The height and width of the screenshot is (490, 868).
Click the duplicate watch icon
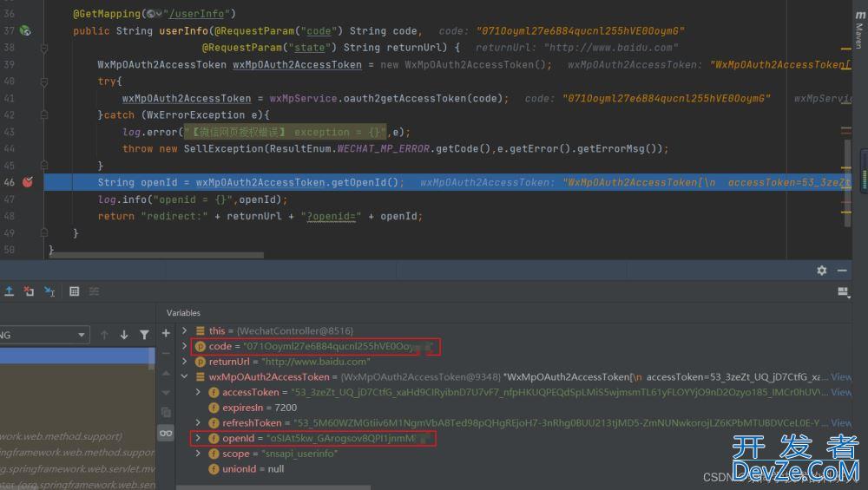[166, 413]
